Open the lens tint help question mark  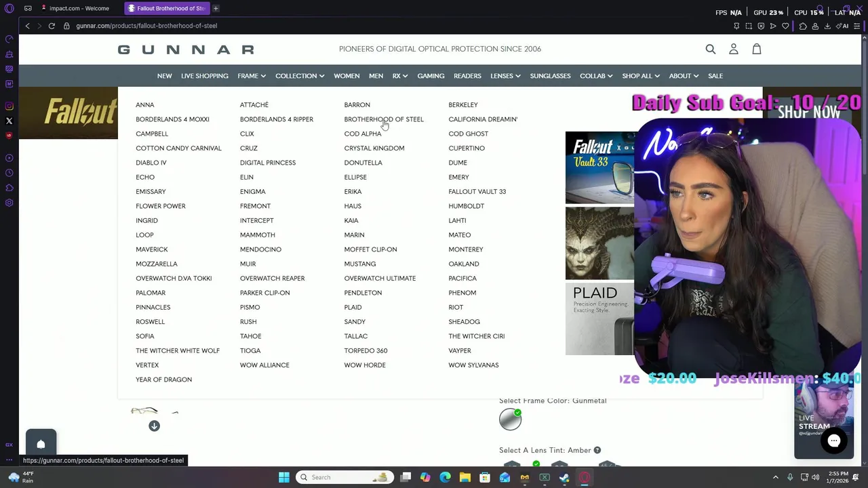597,450
